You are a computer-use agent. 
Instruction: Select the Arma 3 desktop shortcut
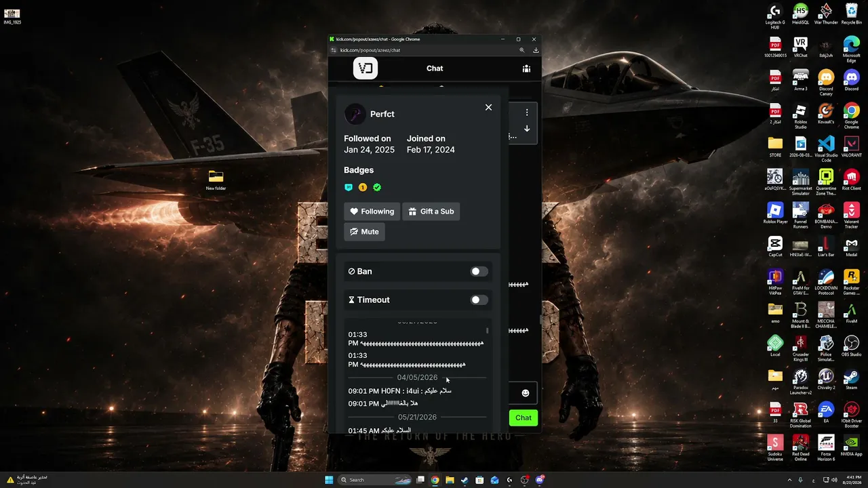[x=801, y=80]
